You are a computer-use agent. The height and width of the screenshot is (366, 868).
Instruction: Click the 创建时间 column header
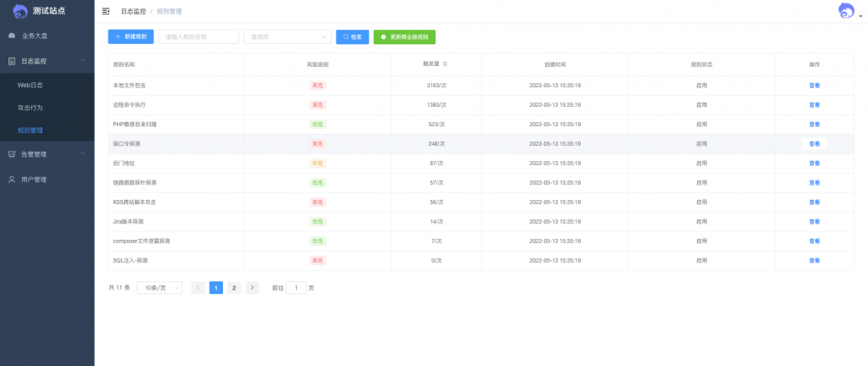pyautogui.click(x=555, y=64)
